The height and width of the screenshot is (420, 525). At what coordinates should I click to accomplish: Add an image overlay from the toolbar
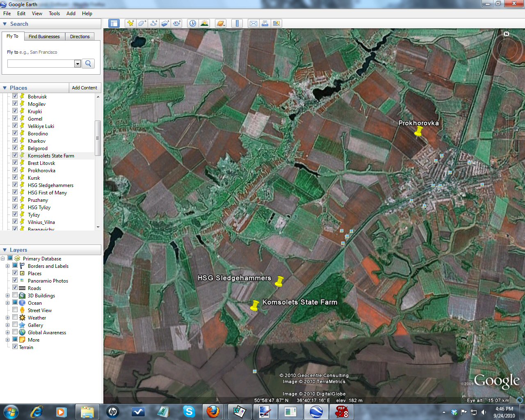click(x=165, y=23)
